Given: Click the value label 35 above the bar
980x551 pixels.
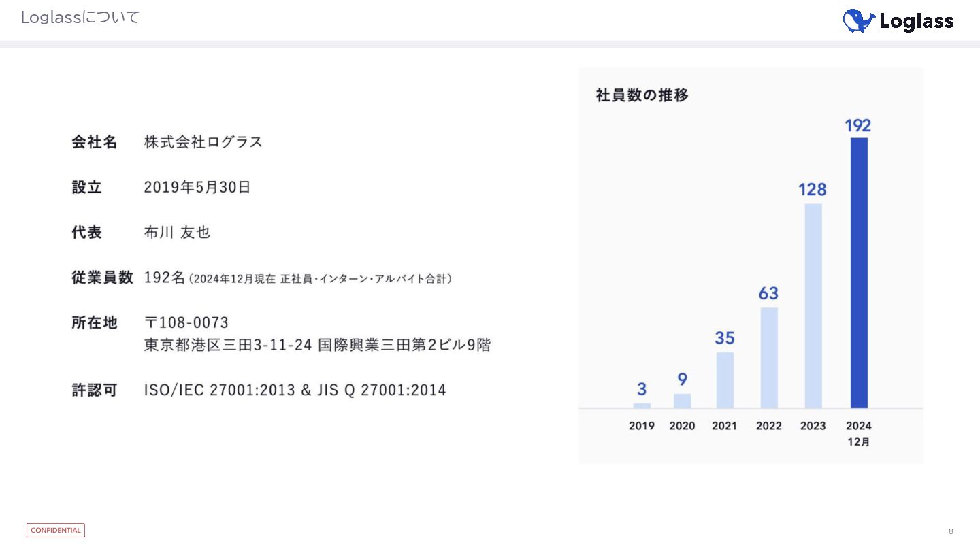Looking at the screenshot, I should tap(725, 338).
